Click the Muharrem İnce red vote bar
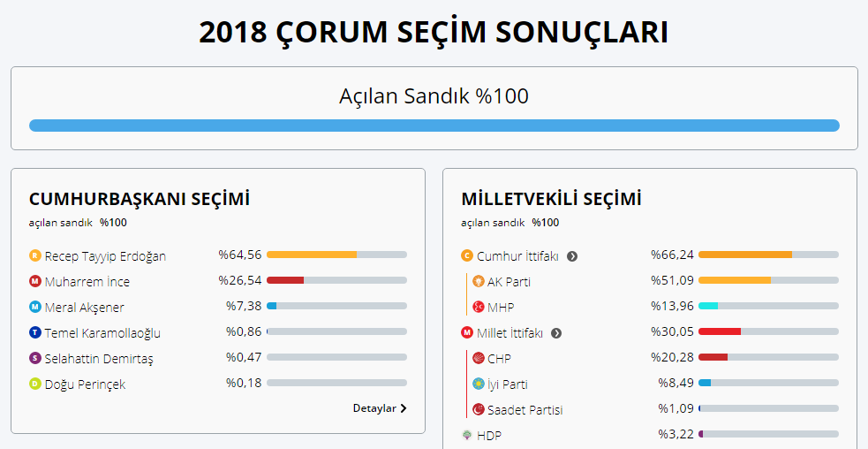Screen dimensions: 868x449 click(285, 280)
